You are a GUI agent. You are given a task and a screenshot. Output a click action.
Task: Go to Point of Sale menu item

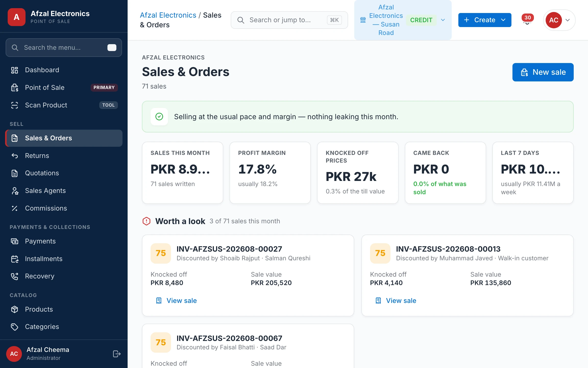click(x=64, y=88)
